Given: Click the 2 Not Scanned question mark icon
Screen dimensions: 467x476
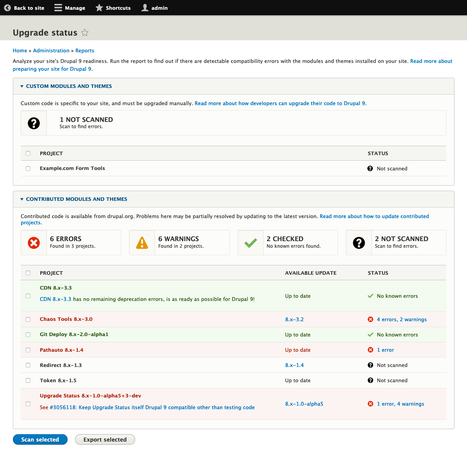Looking at the screenshot, I should coord(358,242).
